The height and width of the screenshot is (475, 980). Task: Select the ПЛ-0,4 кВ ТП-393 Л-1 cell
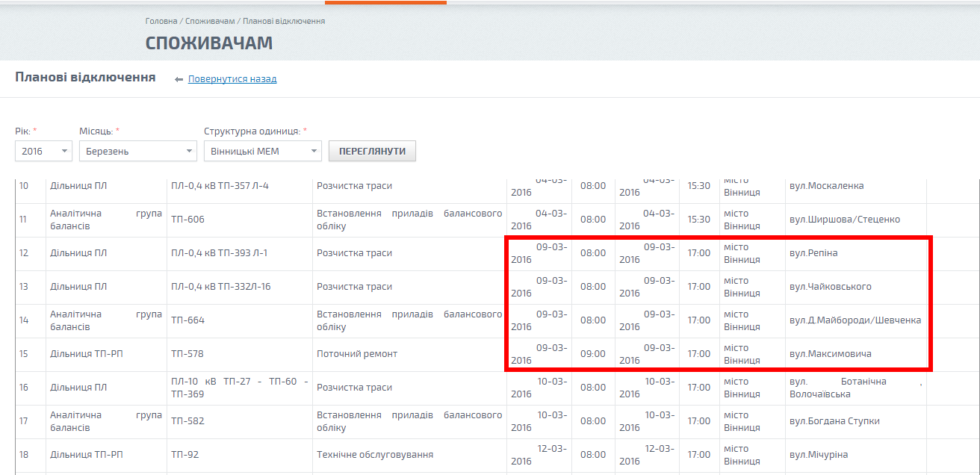pyautogui.click(x=219, y=253)
